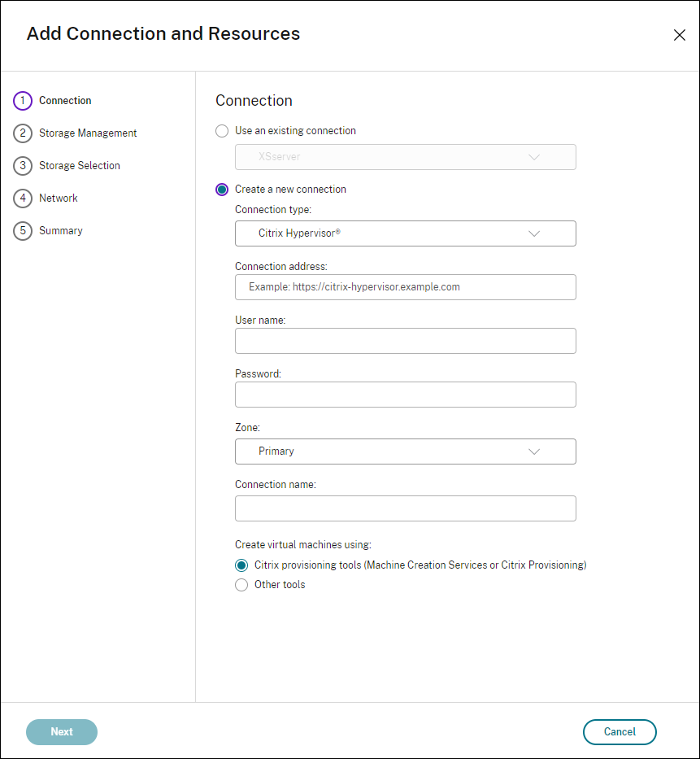
Task: Select Use an existing connection
Action: (x=220, y=130)
